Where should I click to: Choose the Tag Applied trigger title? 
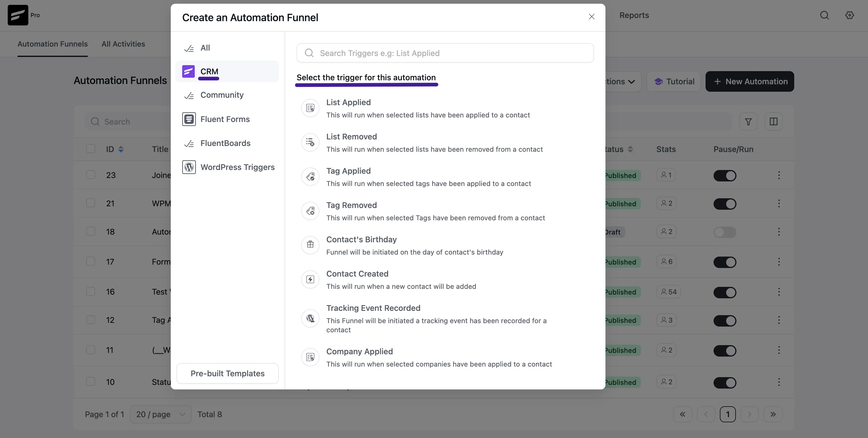(348, 171)
